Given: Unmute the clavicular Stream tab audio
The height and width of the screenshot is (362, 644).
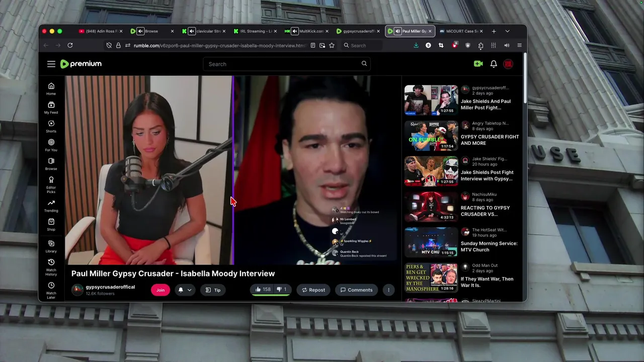Looking at the screenshot, I should coord(192,31).
